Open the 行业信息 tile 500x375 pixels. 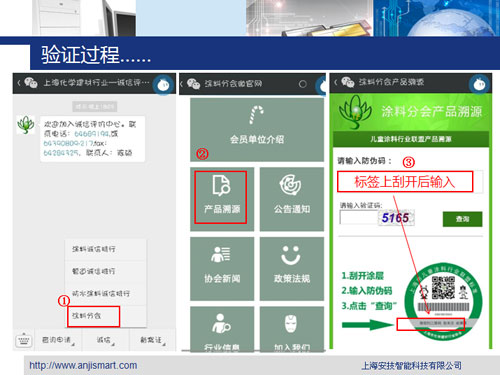pyautogui.click(x=222, y=329)
